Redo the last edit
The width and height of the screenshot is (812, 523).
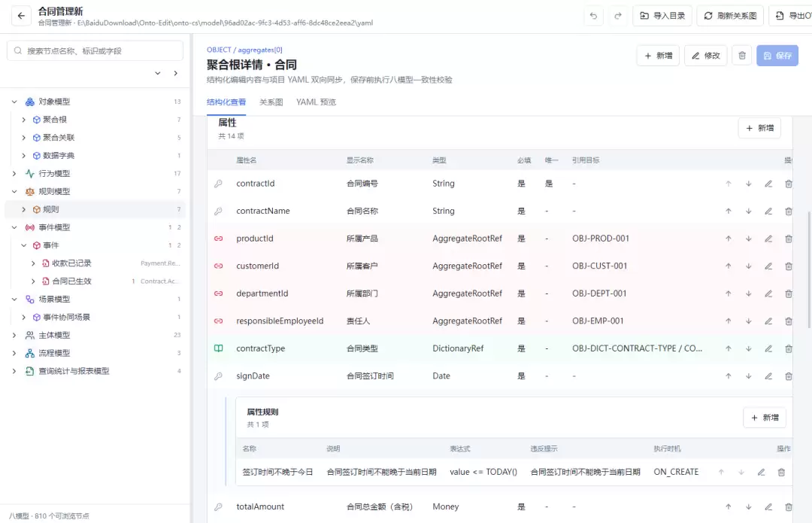point(618,16)
